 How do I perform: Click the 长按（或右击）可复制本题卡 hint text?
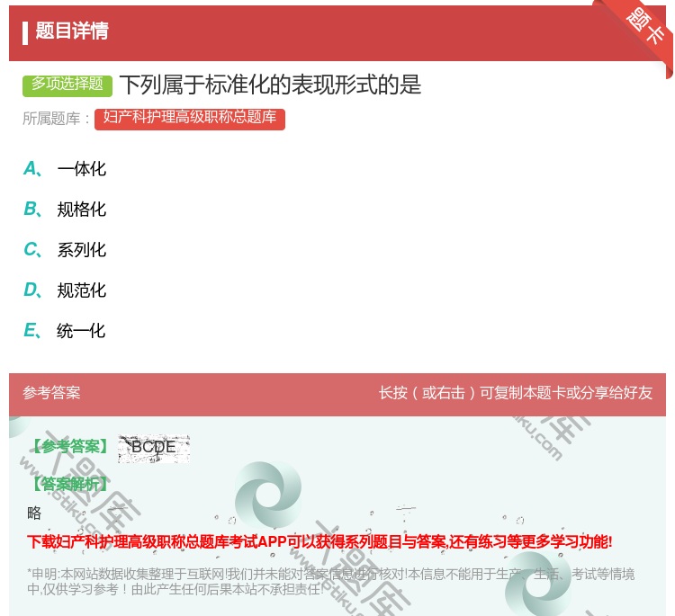516,393
